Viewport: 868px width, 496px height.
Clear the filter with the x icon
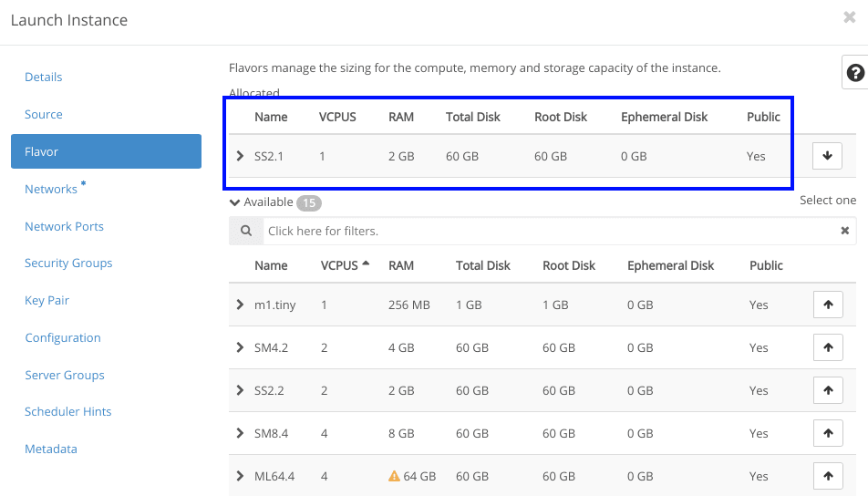tap(844, 231)
